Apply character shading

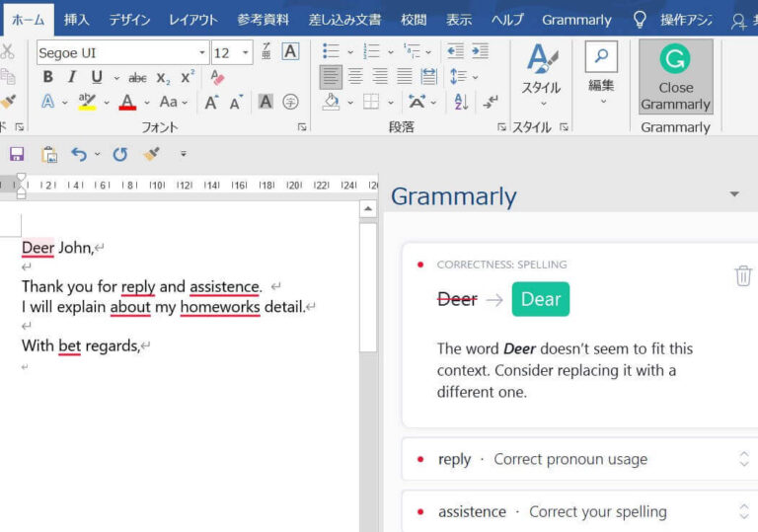[x=265, y=102]
